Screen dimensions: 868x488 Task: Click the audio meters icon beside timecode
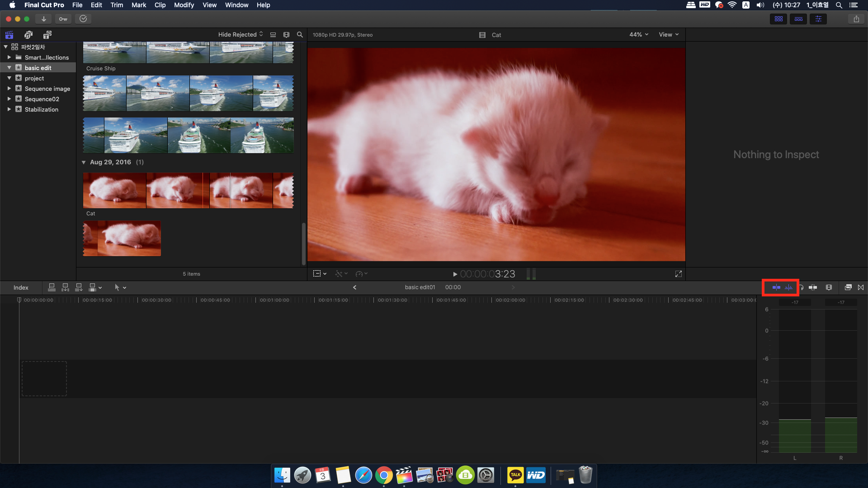coord(531,274)
